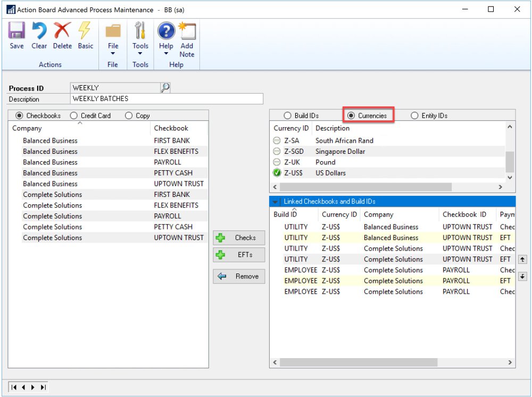The width and height of the screenshot is (532, 397).
Task: Click the Clear undo arrow icon
Action: (x=39, y=35)
